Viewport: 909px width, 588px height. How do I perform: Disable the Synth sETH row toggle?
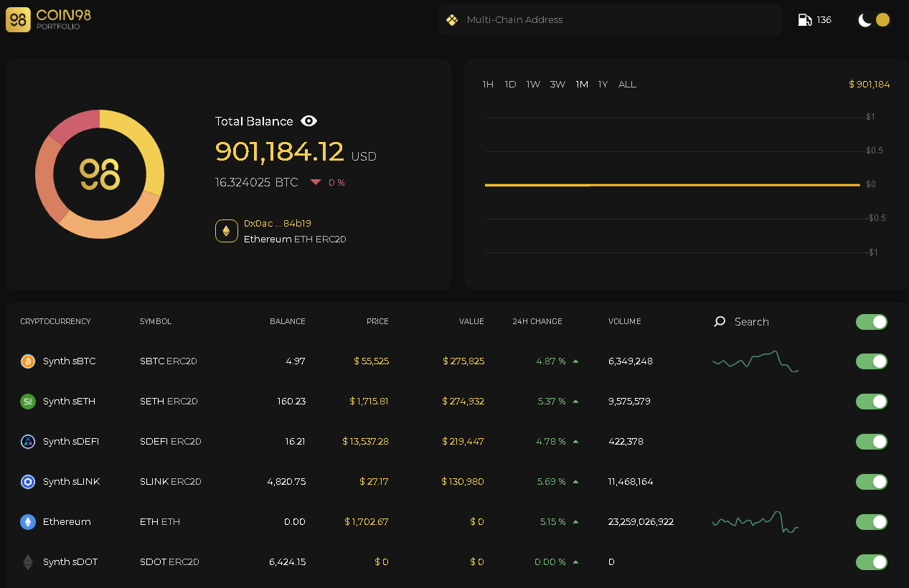(x=872, y=402)
